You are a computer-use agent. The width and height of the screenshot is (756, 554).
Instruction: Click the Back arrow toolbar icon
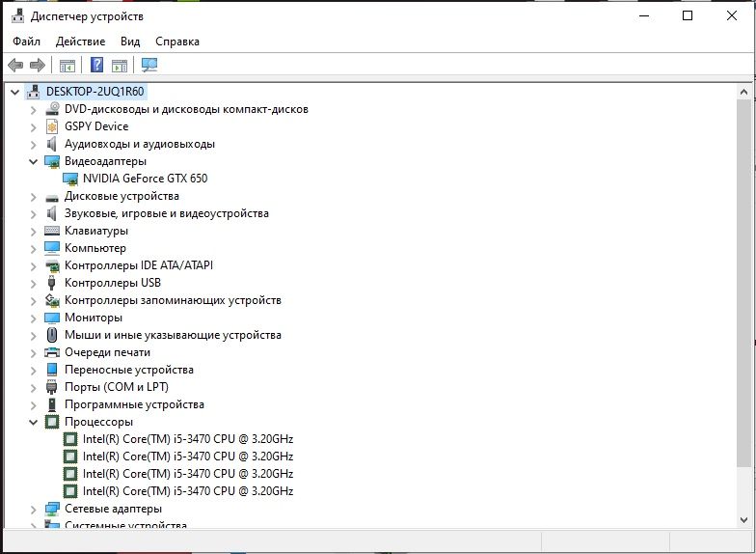click(15, 65)
